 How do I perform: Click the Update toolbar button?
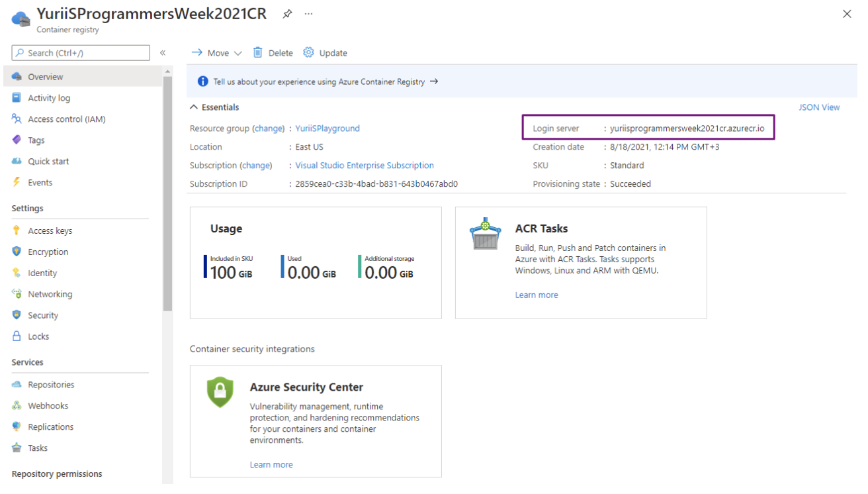tap(325, 53)
